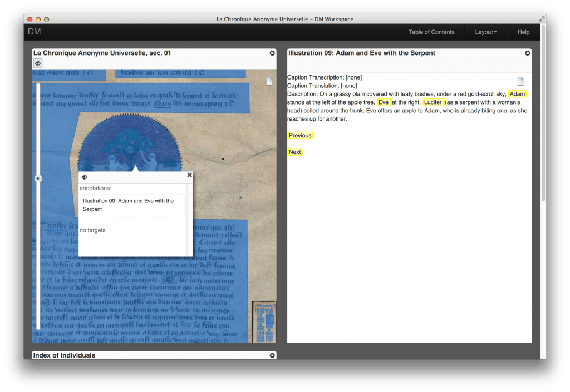
Task: Click the manuscript overview thumbnail
Action: tap(264, 321)
